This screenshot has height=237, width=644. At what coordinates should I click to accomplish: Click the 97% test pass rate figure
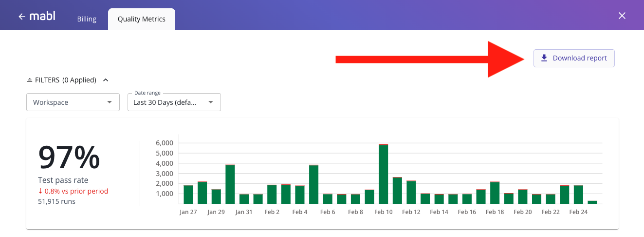(x=69, y=158)
